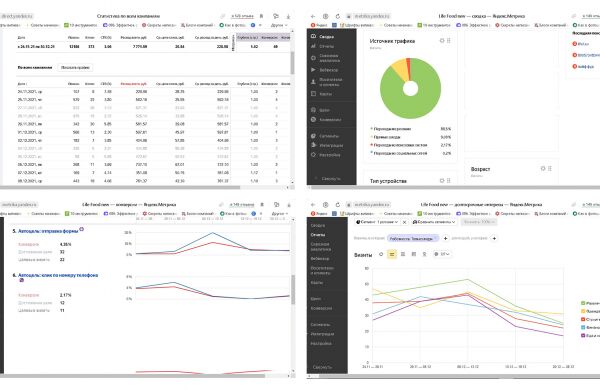The image size is (600, 391).
Task: Open Другие bookmarks dropdown in statistics window
Action: [x=279, y=25]
